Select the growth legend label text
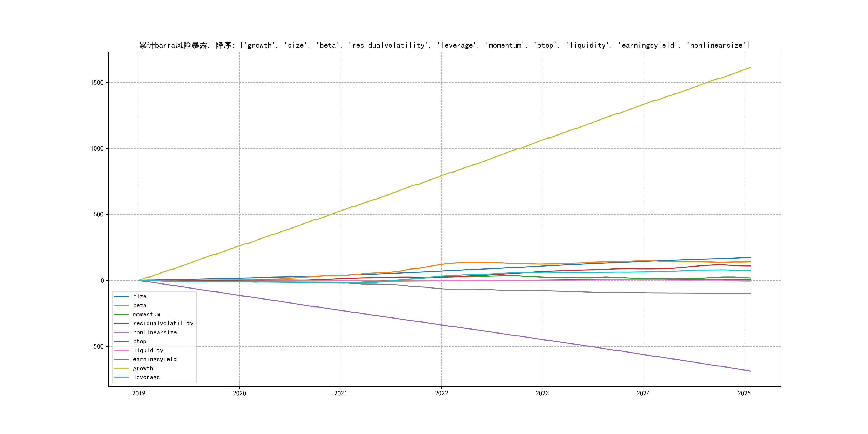Viewport: 868px width, 434px height. tap(143, 368)
